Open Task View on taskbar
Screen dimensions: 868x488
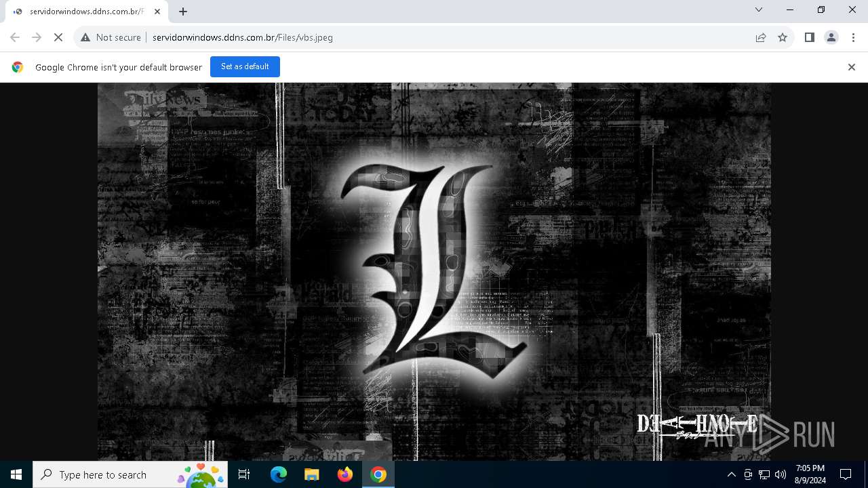pyautogui.click(x=244, y=474)
